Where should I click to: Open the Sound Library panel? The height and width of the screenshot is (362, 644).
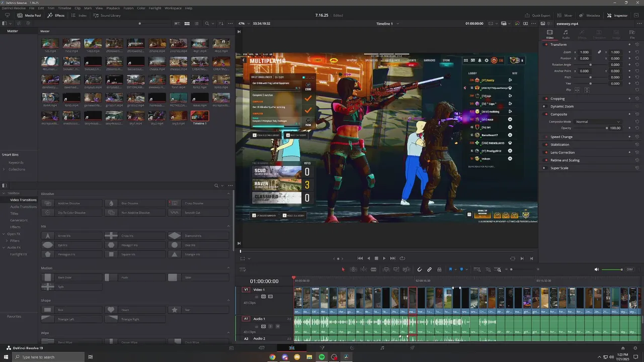coord(107,16)
